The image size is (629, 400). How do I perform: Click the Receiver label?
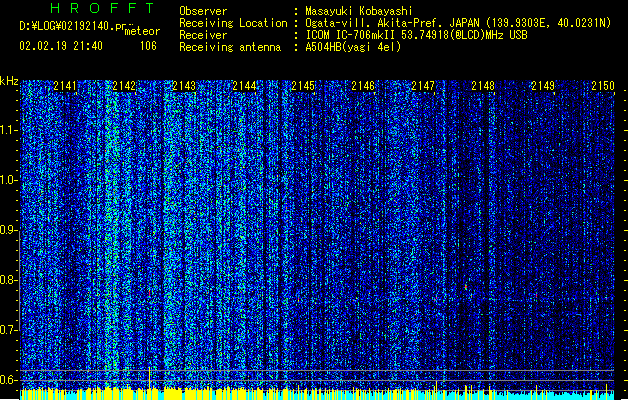pos(203,35)
